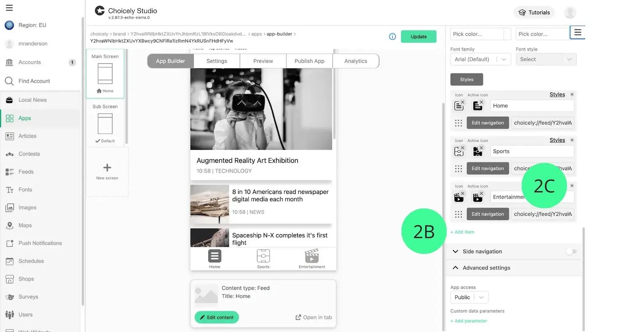Switch to the Analytics tab
644x332 pixels.
click(x=356, y=61)
